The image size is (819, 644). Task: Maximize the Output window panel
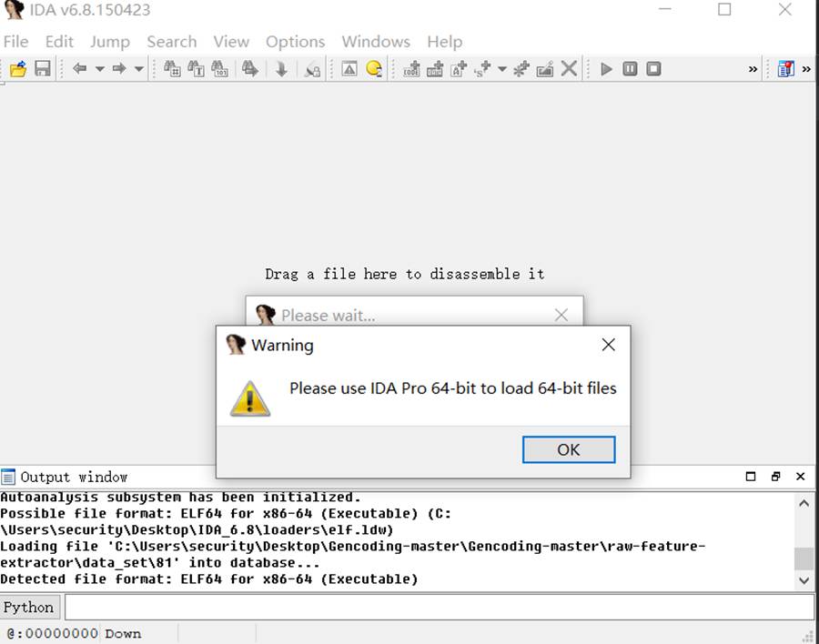(x=751, y=476)
